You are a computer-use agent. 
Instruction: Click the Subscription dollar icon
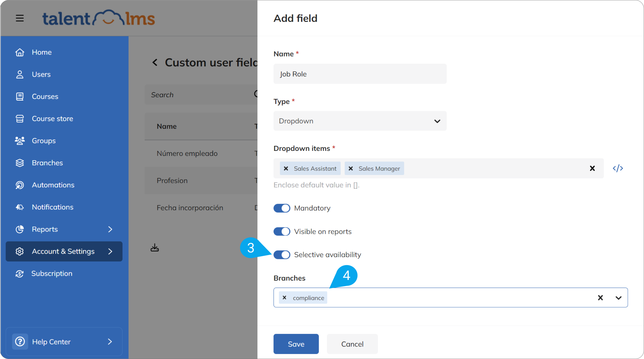(20, 274)
